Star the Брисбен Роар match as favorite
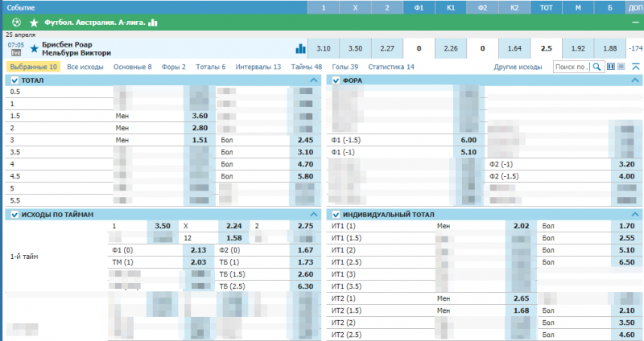 pyautogui.click(x=34, y=48)
